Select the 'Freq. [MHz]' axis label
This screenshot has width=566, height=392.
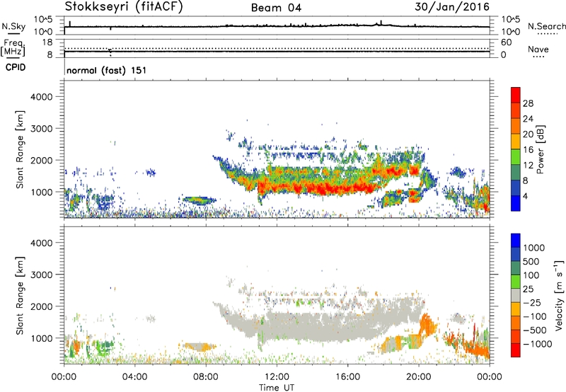(13, 48)
